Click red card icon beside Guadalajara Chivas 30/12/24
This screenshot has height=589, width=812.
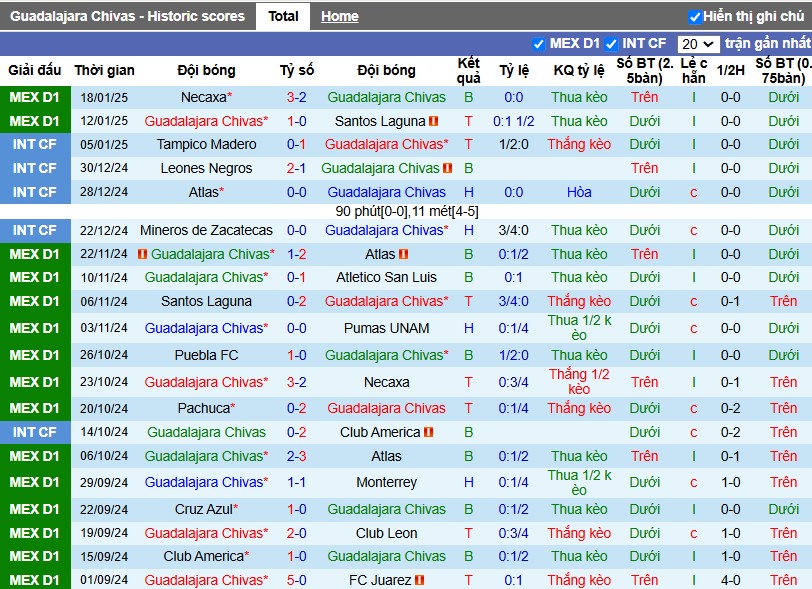click(447, 168)
